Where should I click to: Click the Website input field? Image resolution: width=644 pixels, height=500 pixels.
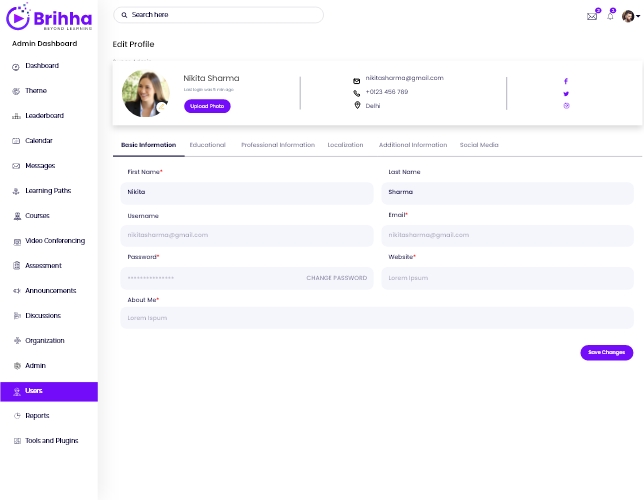[x=508, y=279]
